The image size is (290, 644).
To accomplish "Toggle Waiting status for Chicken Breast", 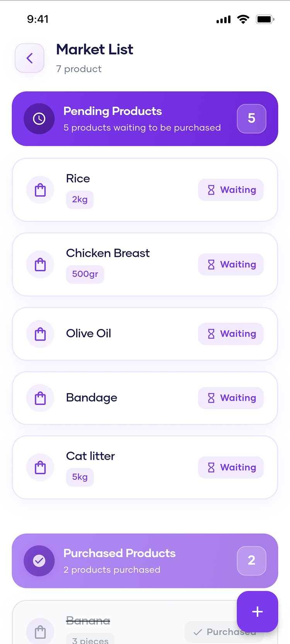I will (x=231, y=264).
